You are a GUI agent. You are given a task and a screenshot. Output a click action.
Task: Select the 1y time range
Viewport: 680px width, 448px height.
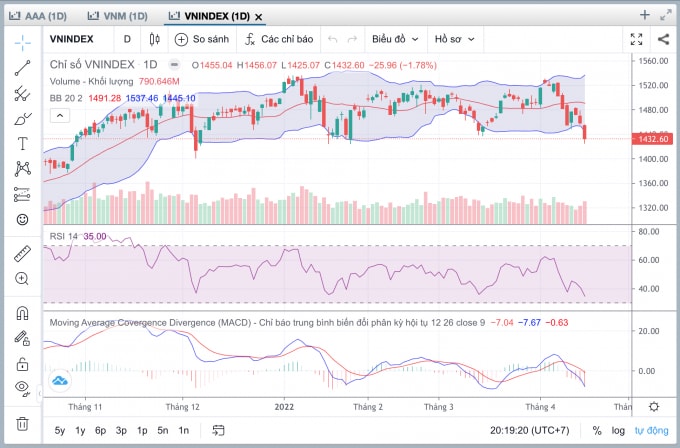(80, 431)
